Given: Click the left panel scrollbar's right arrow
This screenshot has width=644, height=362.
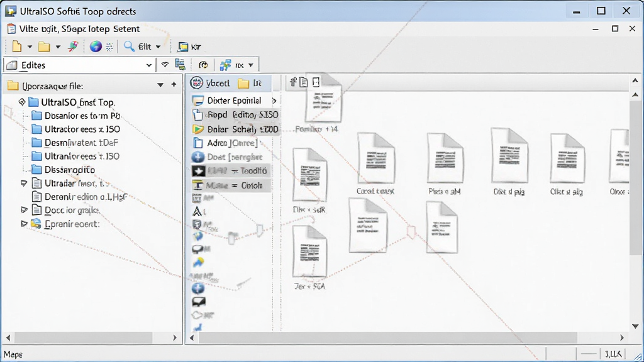Looking at the screenshot, I should point(175,337).
